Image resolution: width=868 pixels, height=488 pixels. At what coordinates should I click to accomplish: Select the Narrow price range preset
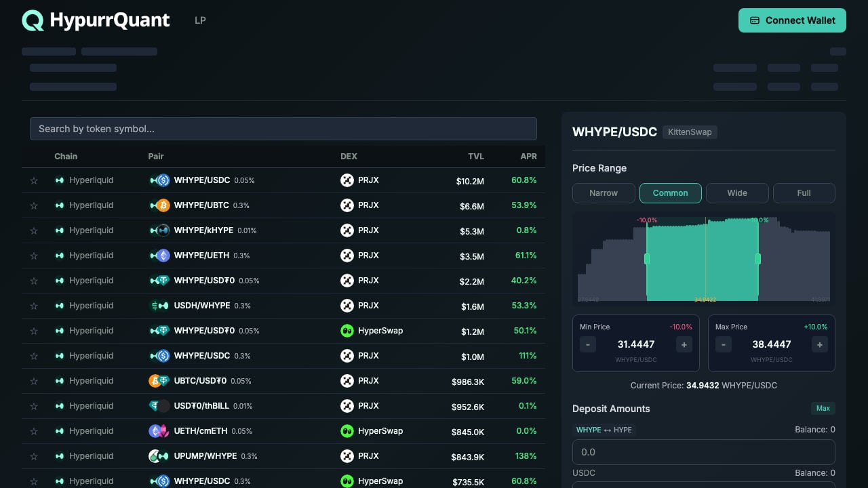coord(604,193)
